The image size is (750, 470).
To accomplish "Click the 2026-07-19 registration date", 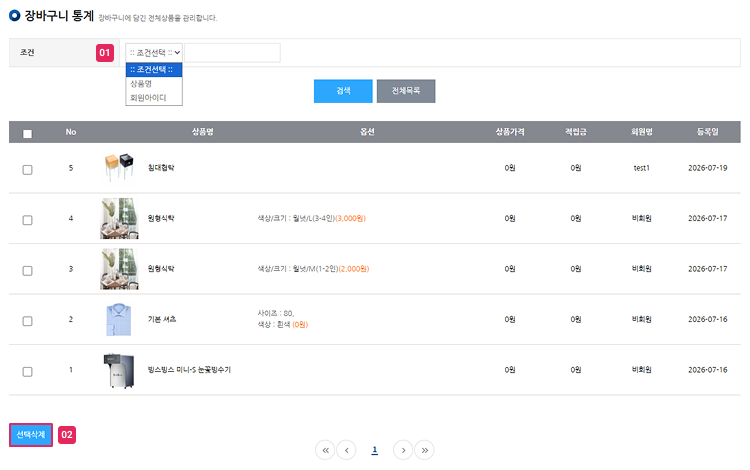I will pos(707,168).
